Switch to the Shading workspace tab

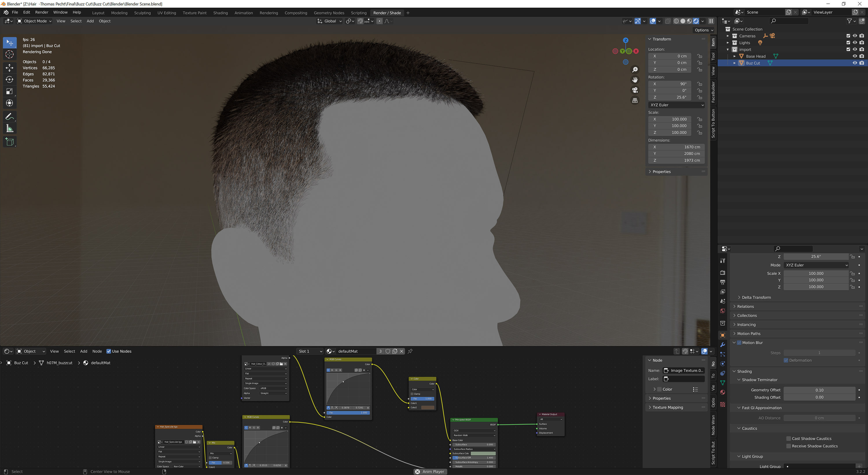click(x=220, y=13)
